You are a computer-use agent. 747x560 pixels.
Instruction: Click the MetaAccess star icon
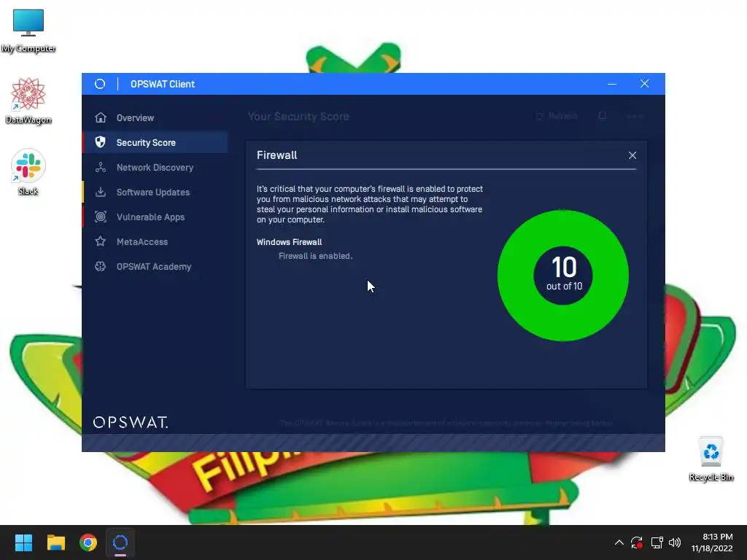pos(101,241)
